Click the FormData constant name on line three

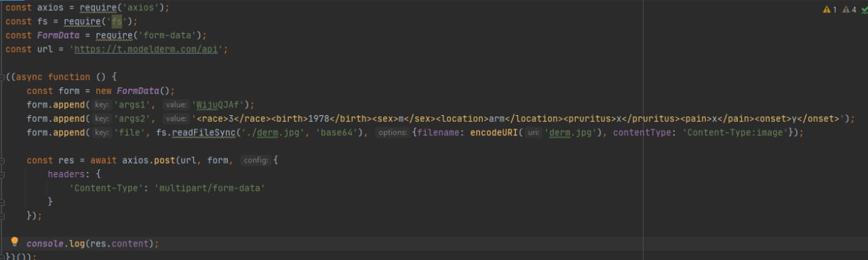point(58,35)
